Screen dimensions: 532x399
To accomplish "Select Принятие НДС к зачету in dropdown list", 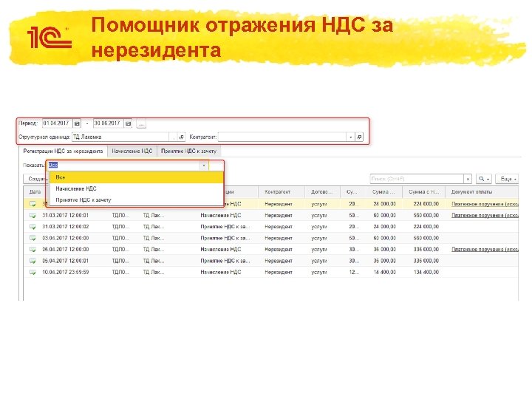I will click(x=137, y=199).
